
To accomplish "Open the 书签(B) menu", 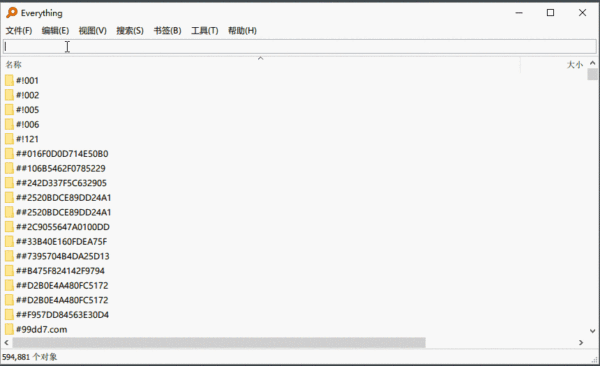I will [x=167, y=31].
